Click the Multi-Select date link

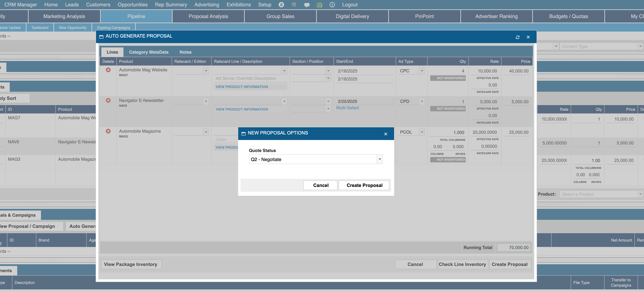tap(347, 108)
